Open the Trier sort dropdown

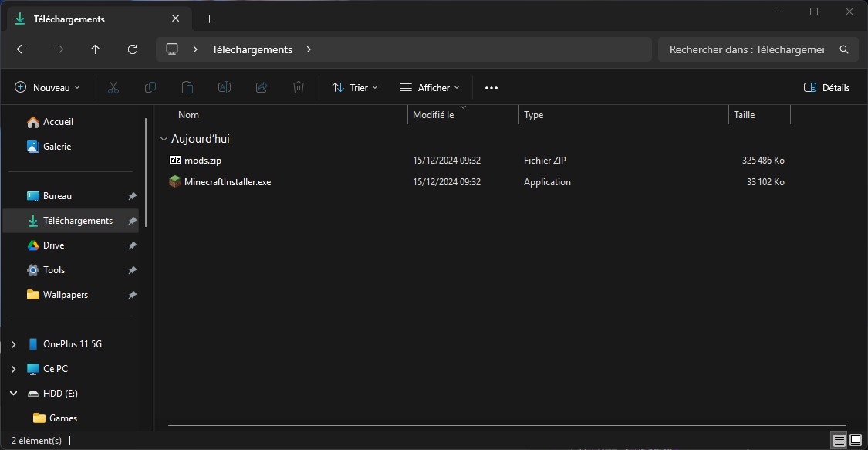(355, 88)
